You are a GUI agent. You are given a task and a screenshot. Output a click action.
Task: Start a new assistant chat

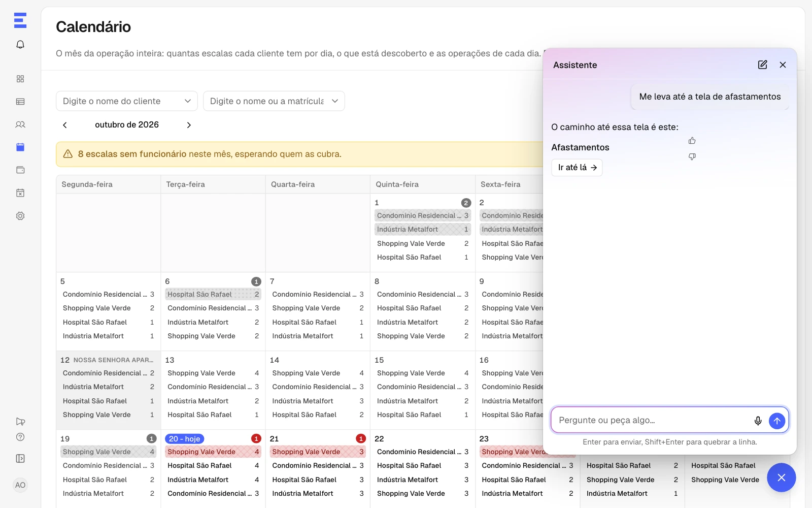(762, 65)
